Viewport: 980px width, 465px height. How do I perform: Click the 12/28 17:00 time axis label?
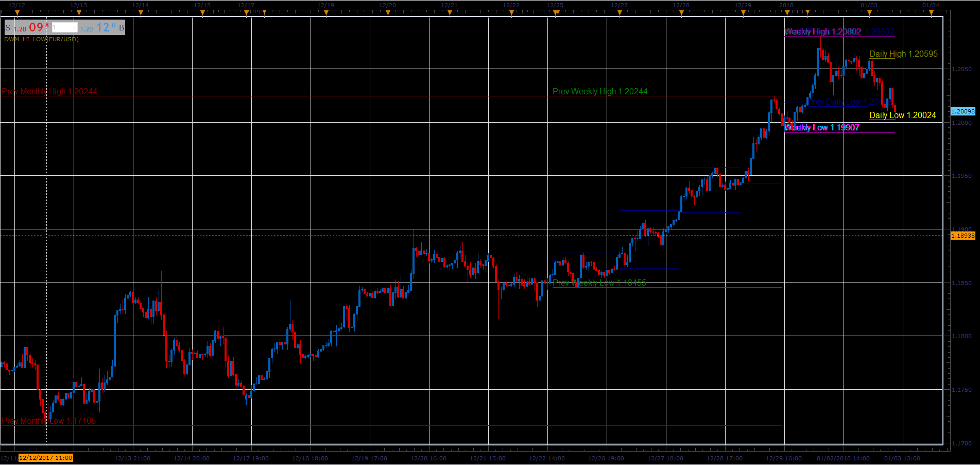point(725,458)
